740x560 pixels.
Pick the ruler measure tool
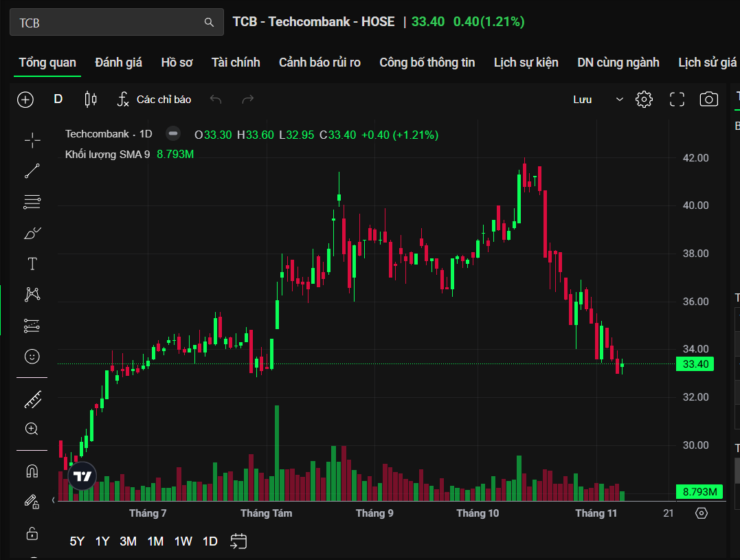[x=32, y=399]
